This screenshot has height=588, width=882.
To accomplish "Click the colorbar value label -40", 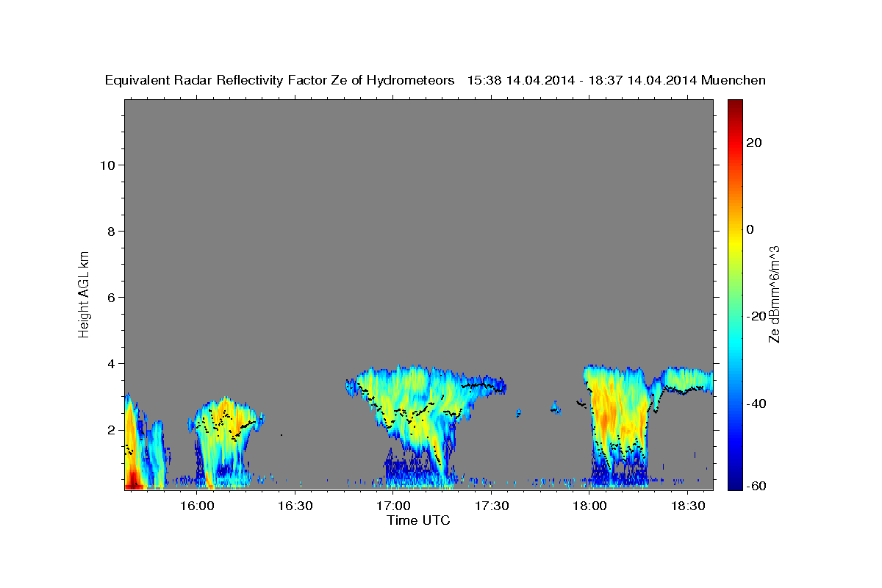I will click(x=756, y=404).
